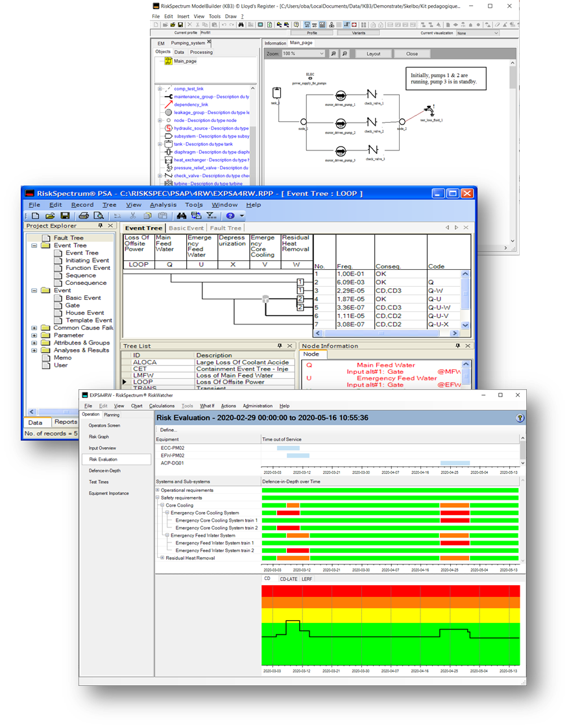Viewport: 569px width, 728px height.
Task: Click blue Help question icon in PSA toolbar
Action: point(230,216)
